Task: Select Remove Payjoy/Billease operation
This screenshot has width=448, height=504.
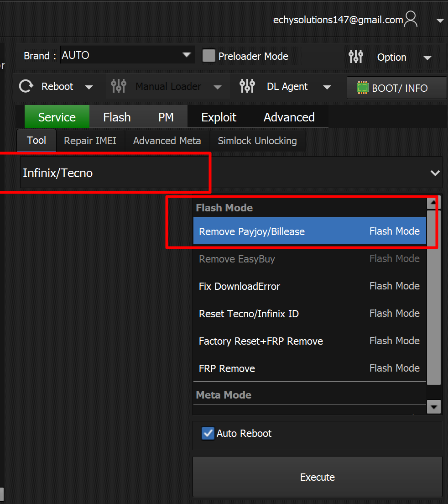Action: coord(310,231)
